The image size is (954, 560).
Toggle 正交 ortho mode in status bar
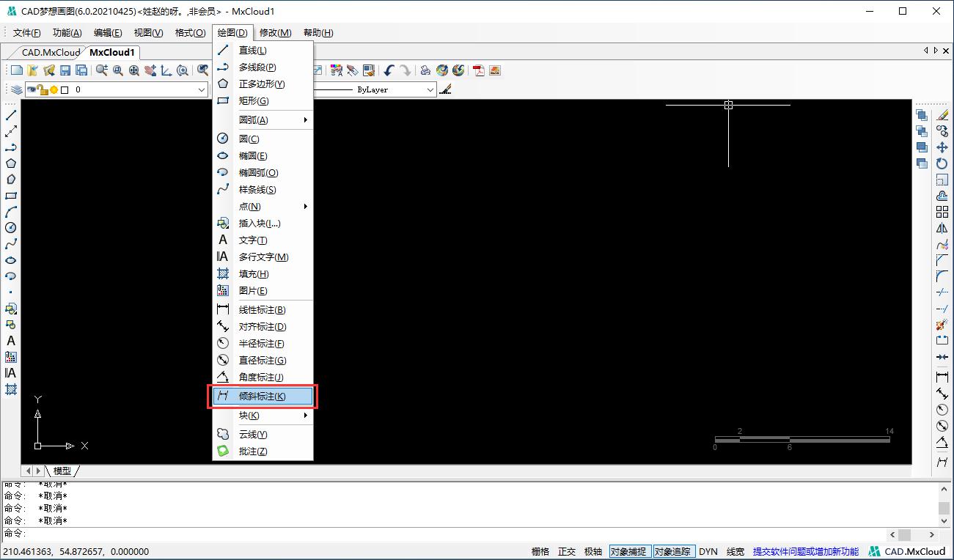coord(567,552)
